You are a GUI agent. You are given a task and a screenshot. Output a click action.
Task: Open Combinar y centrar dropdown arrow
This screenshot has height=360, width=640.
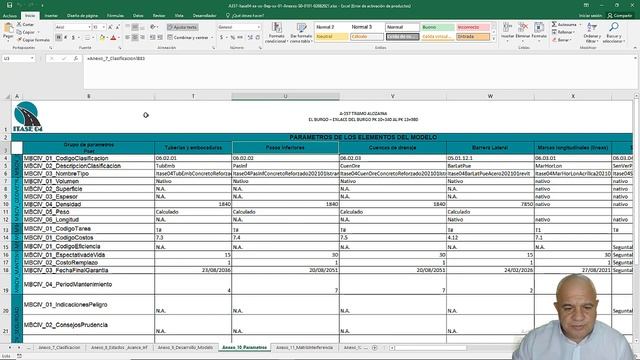(212, 38)
